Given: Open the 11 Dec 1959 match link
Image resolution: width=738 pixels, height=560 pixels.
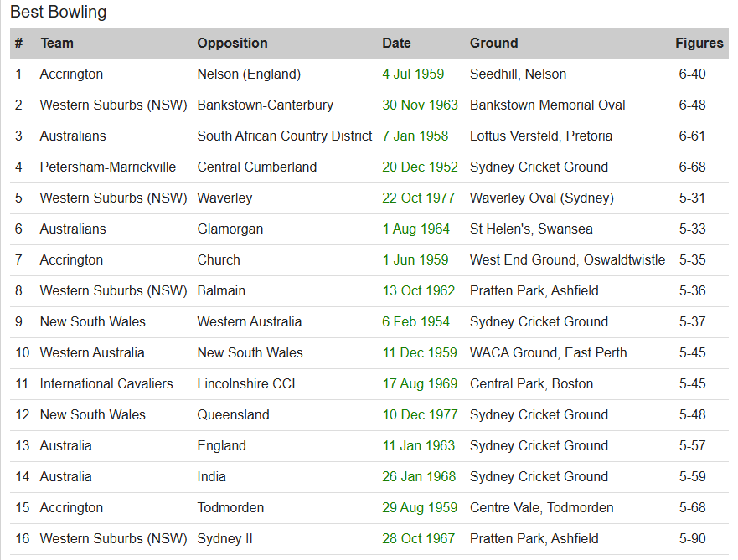Looking at the screenshot, I should coord(420,352).
